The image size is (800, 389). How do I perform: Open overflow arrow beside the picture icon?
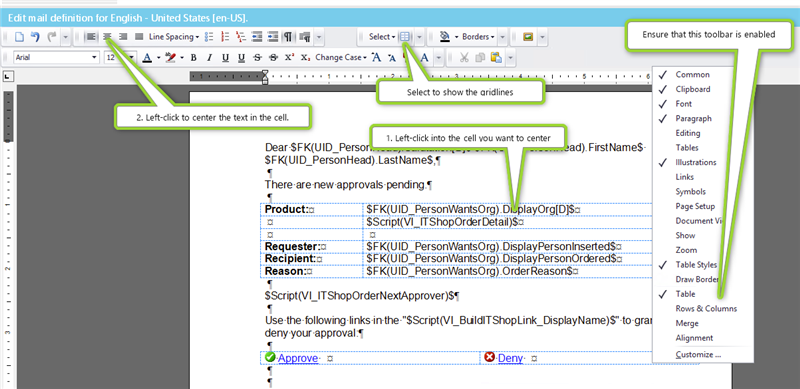541,37
